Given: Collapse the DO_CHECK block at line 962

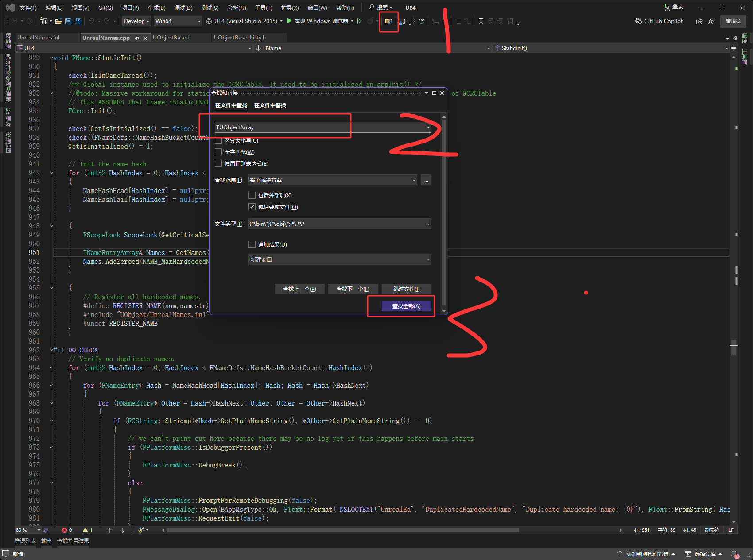Looking at the screenshot, I should [51, 350].
